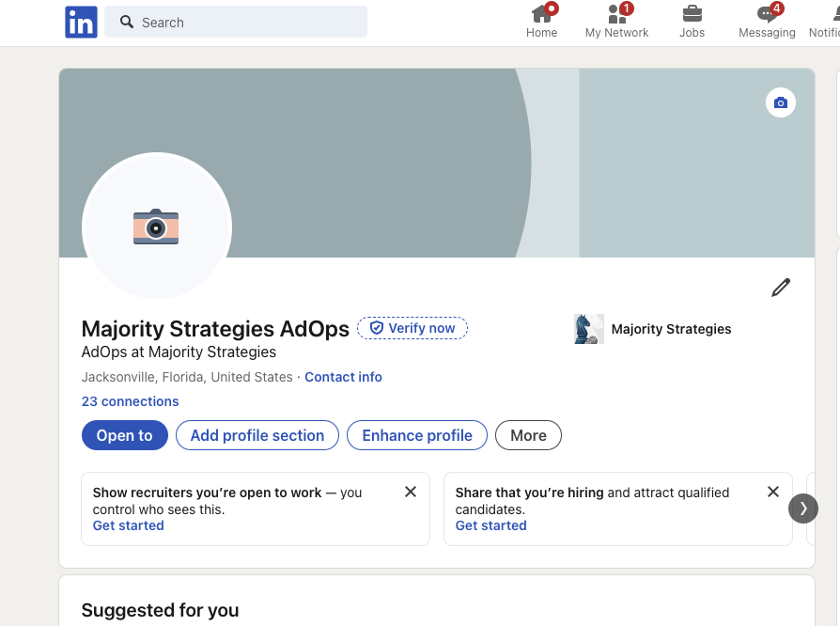Viewport: 840px width, 626px height.
Task: View the 23 connections link
Action: pyautogui.click(x=131, y=401)
